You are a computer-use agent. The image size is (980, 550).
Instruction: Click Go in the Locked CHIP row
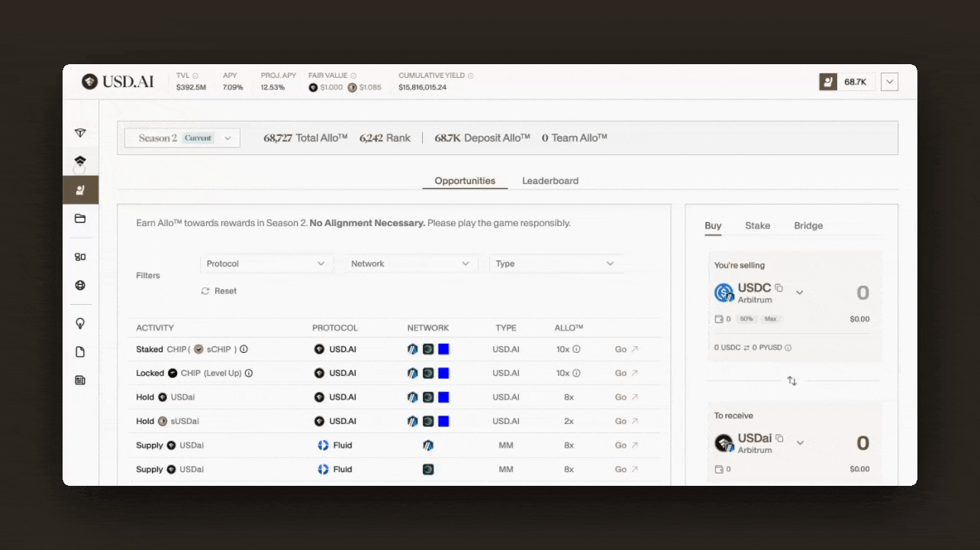[x=627, y=373]
